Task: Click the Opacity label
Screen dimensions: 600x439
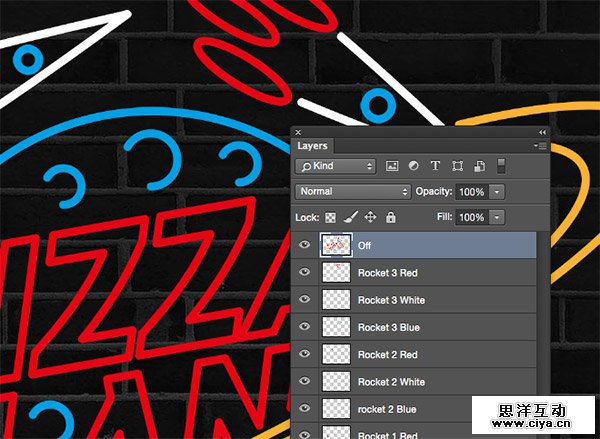Action: click(x=434, y=191)
